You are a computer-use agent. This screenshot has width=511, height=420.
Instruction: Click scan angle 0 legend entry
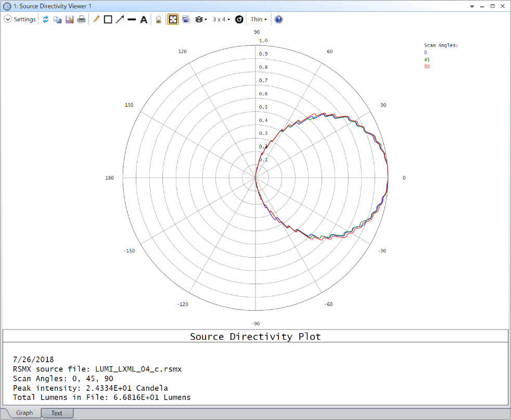point(426,53)
